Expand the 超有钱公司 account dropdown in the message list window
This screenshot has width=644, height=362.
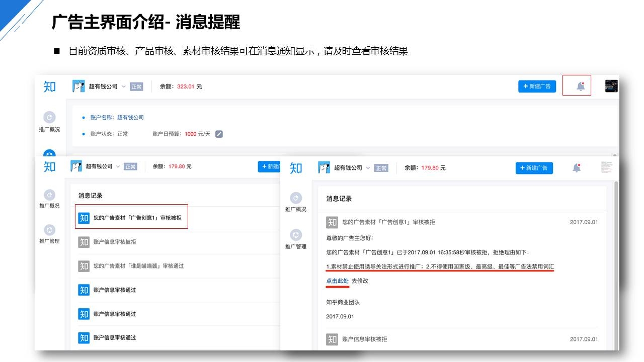tap(118, 166)
